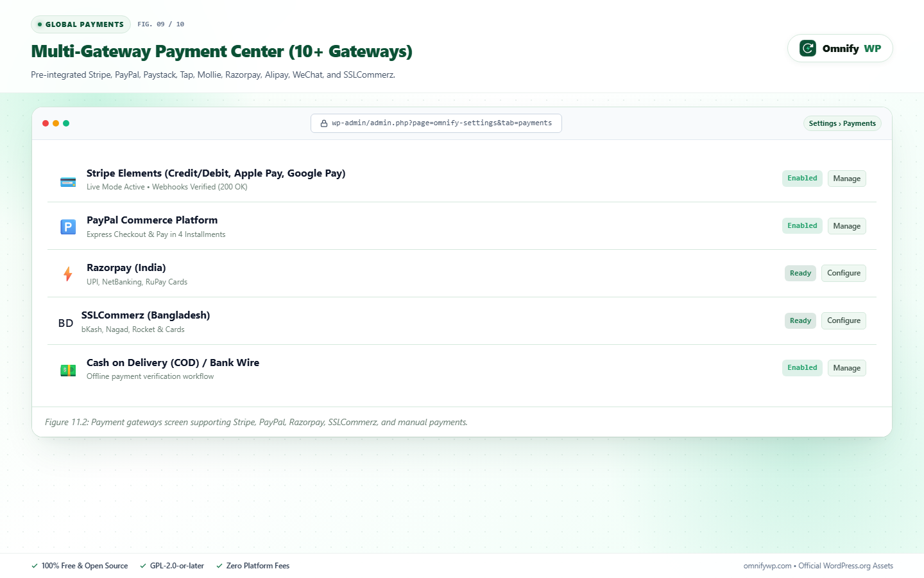Click the green window dot

pyautogui.click(x=66, y=123)
